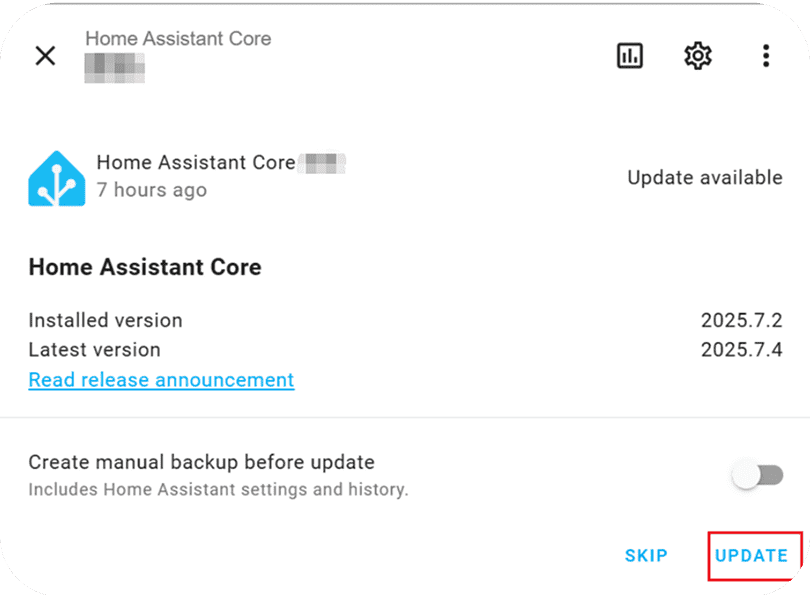The width and height of the screenshot is (810, 595).
Task: Click the "Update available" status text
Action: [704, 178]
